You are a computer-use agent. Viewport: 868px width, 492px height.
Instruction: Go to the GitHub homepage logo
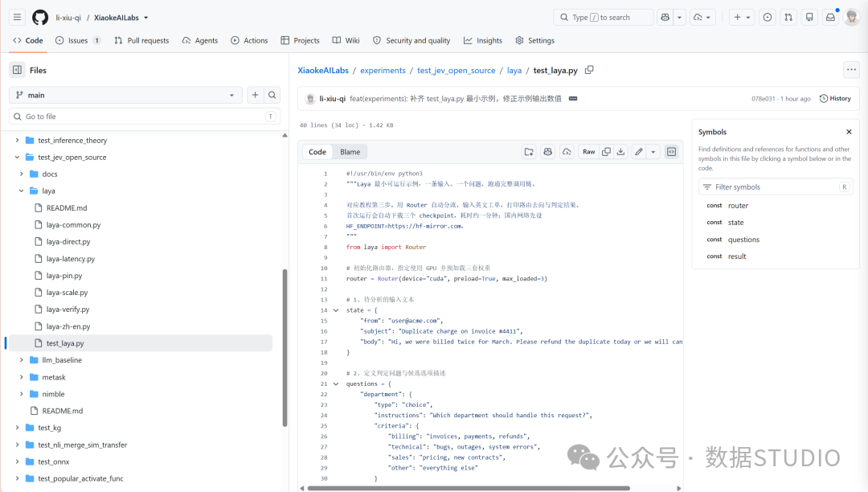pyautogui.click(x=40, y=17)
